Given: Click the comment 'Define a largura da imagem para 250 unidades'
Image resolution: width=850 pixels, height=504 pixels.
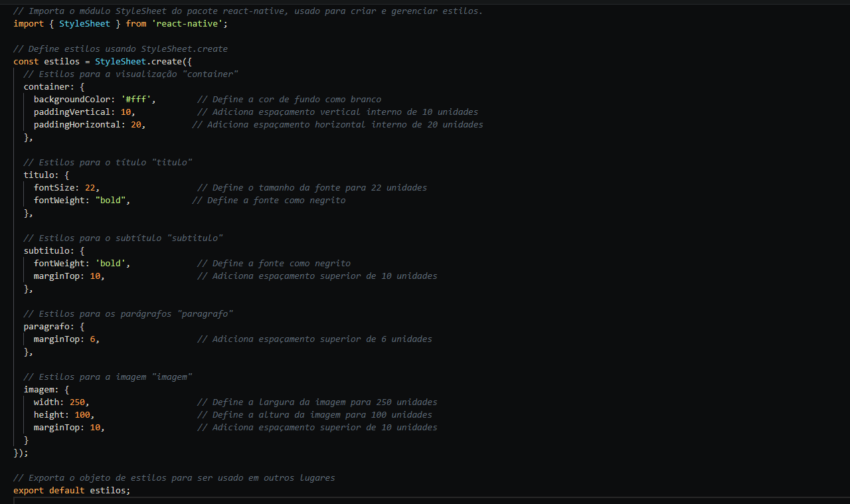Looking at the screenshot, I should click(x=317, y=402).
